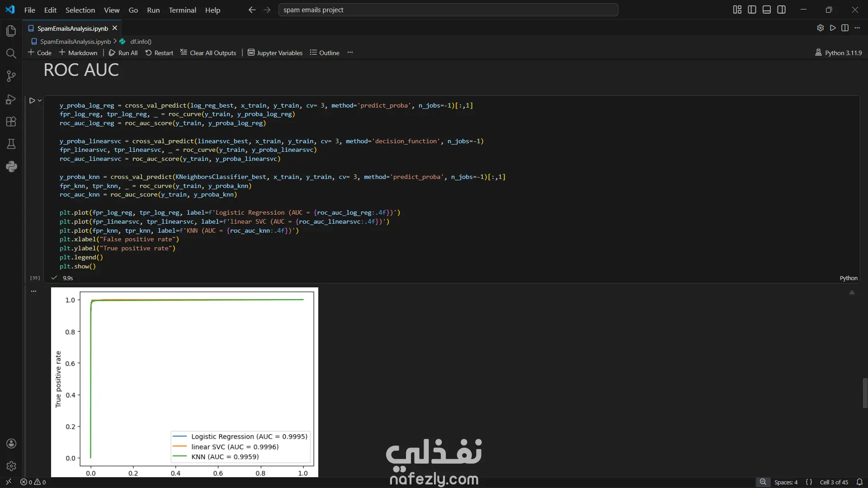Restart the notebook kernel
The height and width of the screenshot is (488, 868).
[x=159, y=53]
